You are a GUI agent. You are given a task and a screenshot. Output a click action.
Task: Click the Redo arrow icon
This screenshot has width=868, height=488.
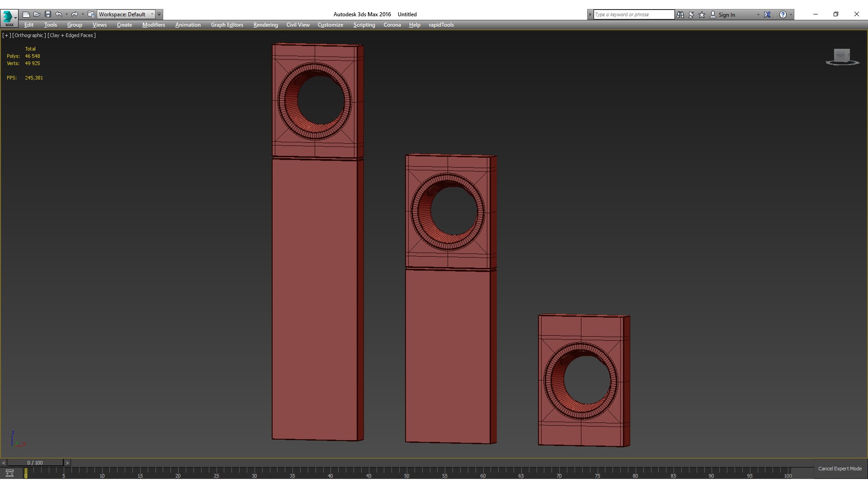(75, 14)
